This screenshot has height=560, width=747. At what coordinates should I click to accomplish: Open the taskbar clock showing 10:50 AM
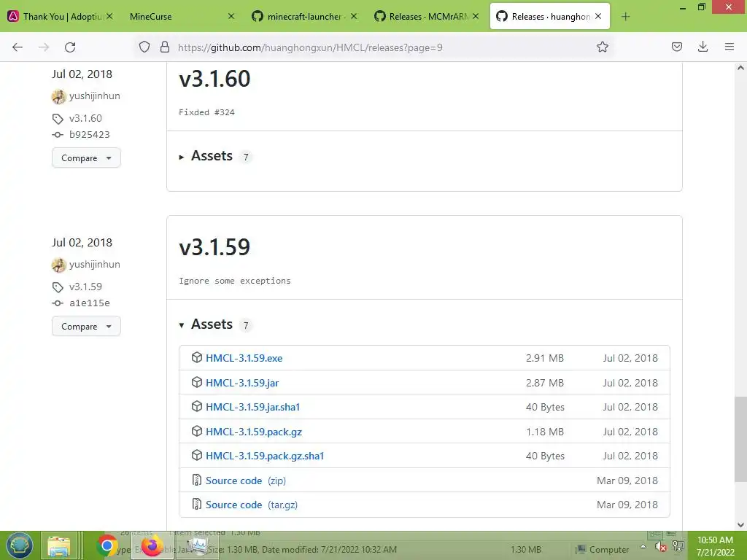[x=715, y=546]
